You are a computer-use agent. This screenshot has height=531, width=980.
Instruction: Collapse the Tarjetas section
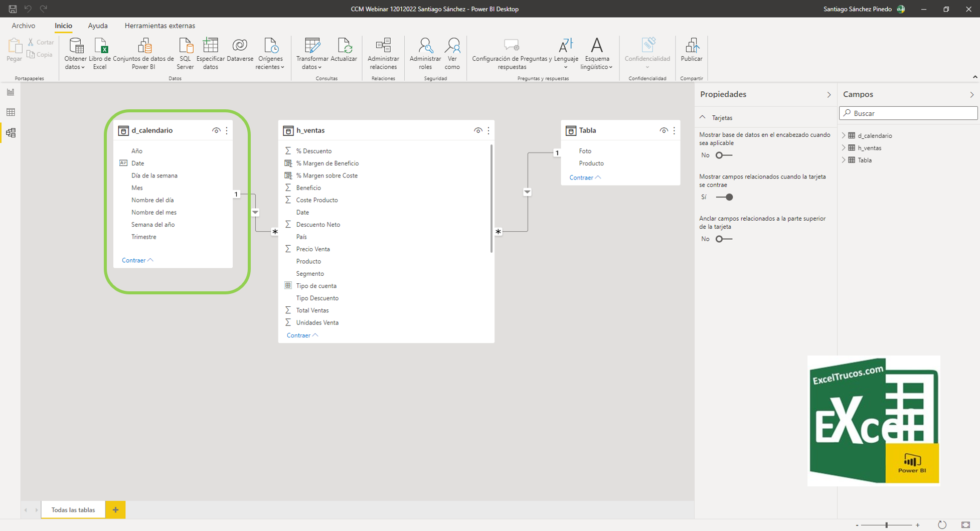[x=703, y=117]
